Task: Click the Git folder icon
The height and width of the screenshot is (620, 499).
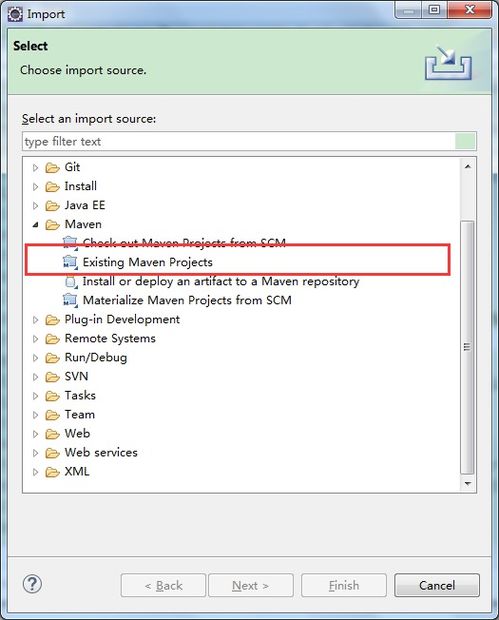Action: pyautogui.click(x=52, y=168)
